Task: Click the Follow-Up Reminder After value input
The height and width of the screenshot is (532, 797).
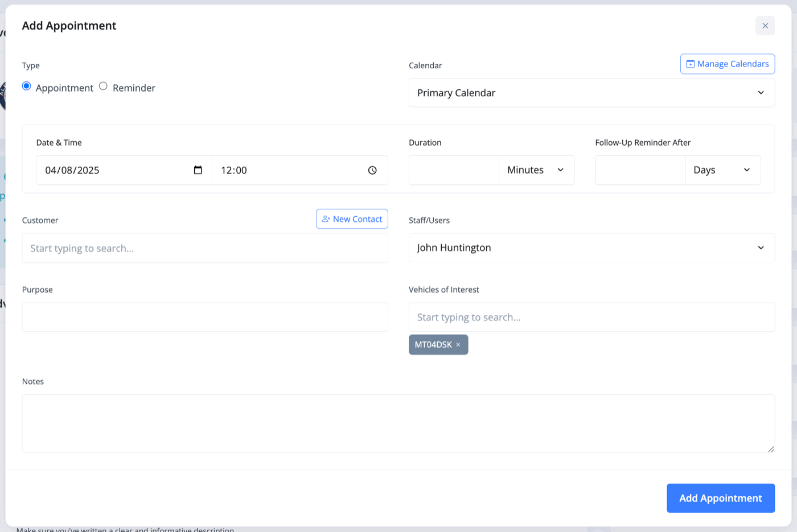Action: 640,170
